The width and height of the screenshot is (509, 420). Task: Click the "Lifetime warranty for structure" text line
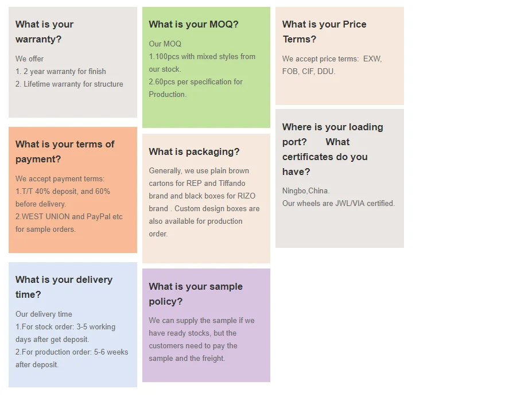(x=69, y=84)
